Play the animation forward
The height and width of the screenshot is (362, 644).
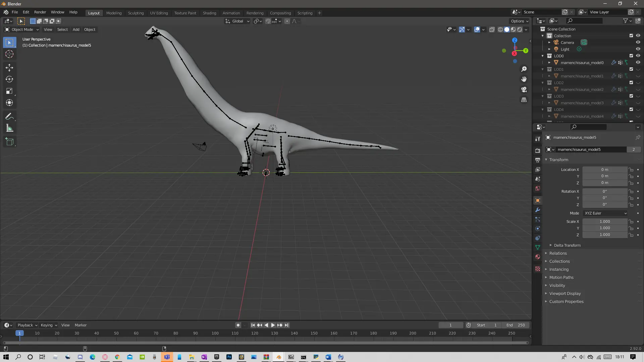(x=273, y=325)
